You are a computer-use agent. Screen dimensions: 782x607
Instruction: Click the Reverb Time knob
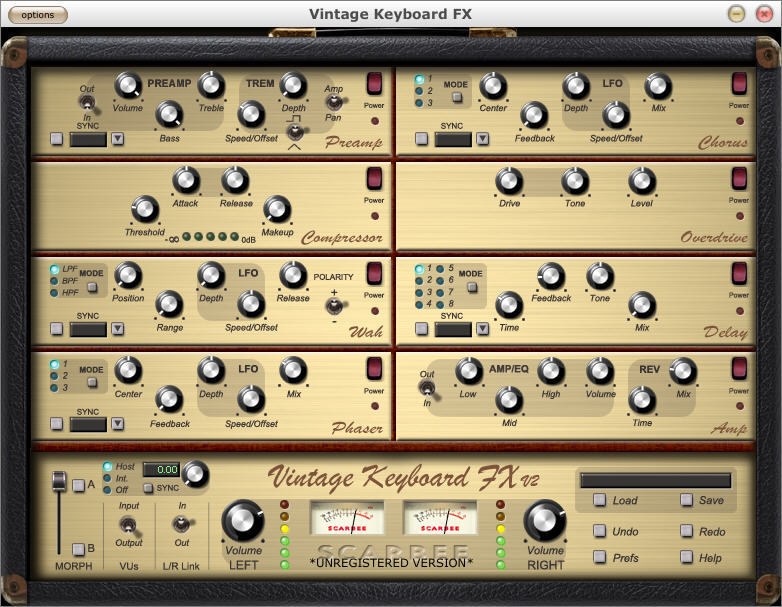click(x=642, y=400)
